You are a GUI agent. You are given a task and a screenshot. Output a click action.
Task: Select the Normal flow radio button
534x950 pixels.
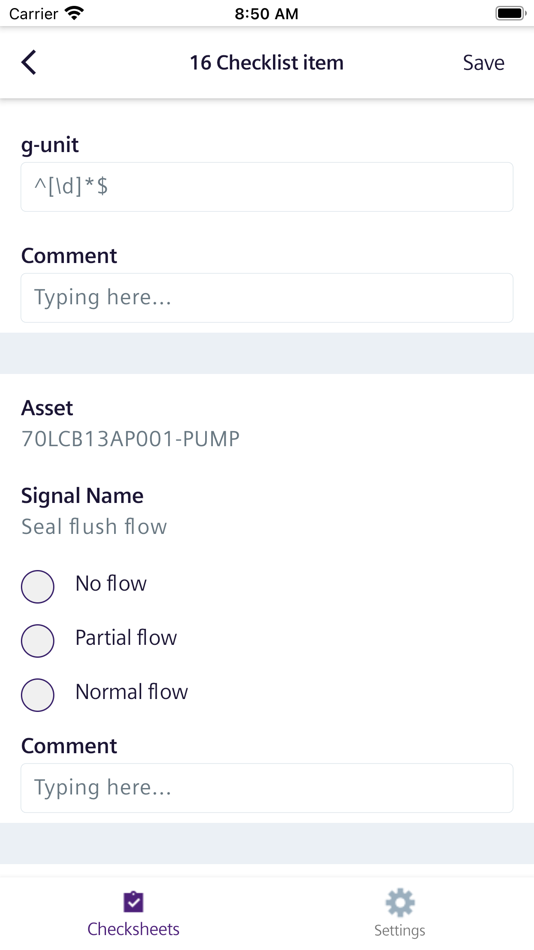(38, 694)
